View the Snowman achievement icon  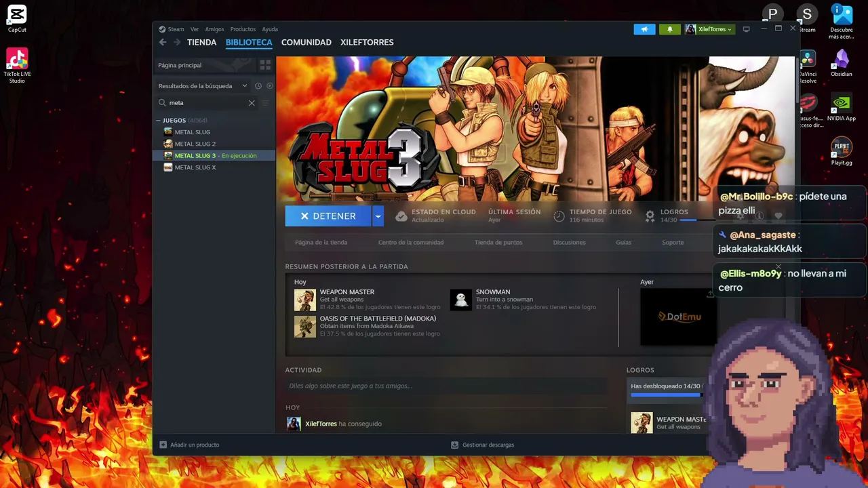point(461,300)
